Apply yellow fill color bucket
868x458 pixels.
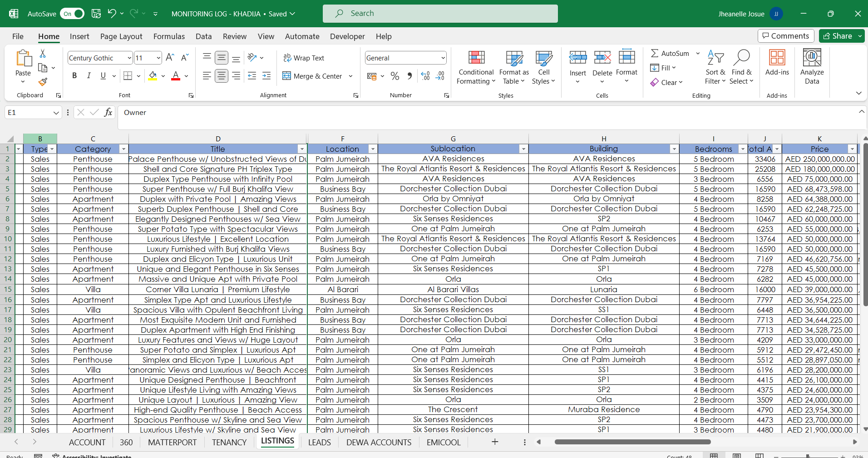153,76
